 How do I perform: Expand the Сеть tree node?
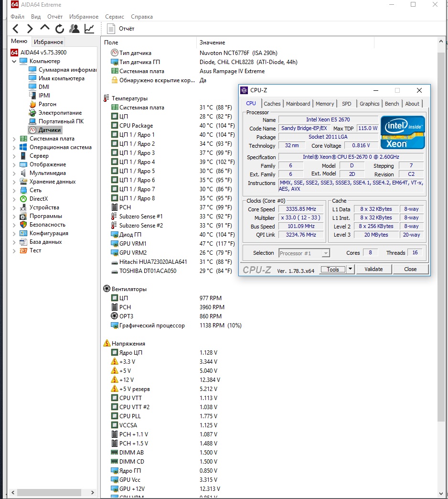(14, 190)
